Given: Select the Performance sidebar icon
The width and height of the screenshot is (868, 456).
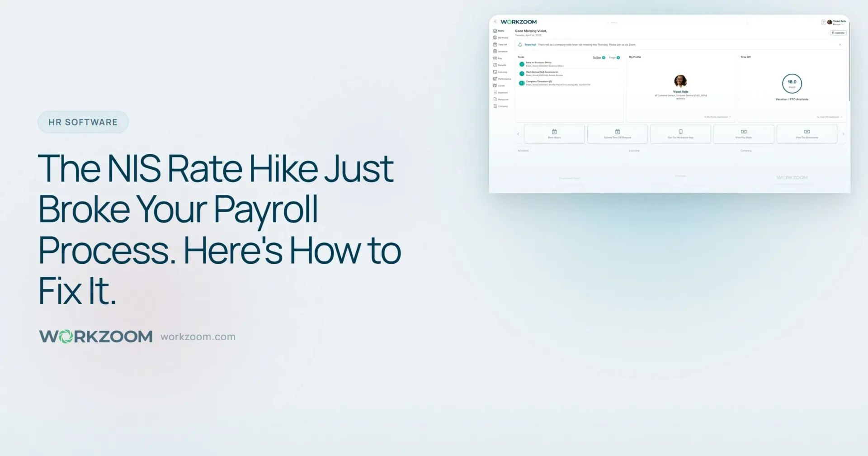Looking at the screenshot, I should [495, 79].
